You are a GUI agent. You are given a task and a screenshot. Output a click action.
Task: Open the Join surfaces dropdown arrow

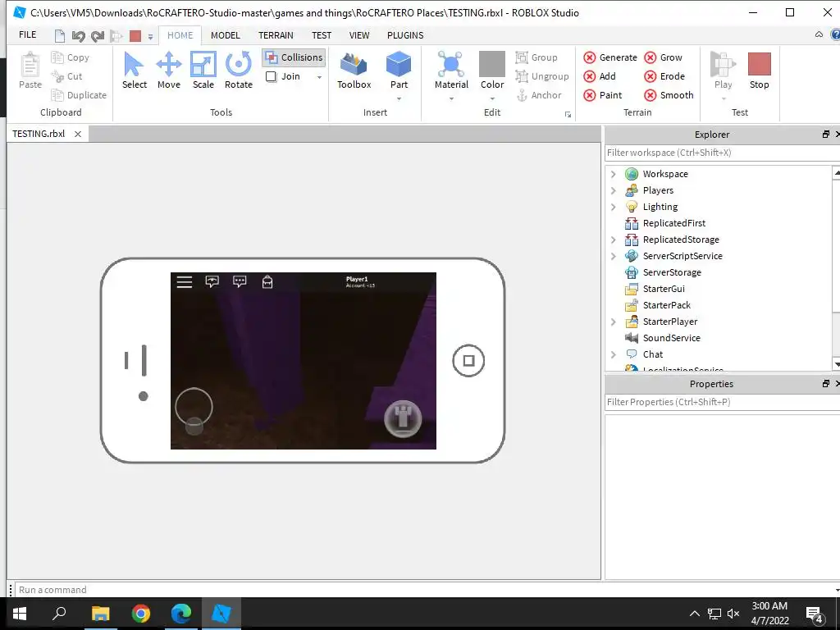[319, 77]
